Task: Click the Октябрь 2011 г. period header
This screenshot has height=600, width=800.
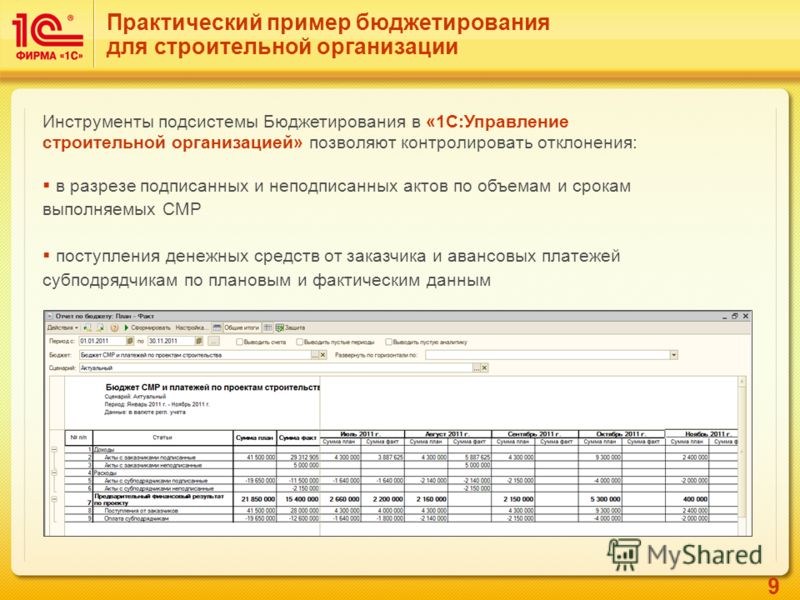Action: click(x=621, y=434)
